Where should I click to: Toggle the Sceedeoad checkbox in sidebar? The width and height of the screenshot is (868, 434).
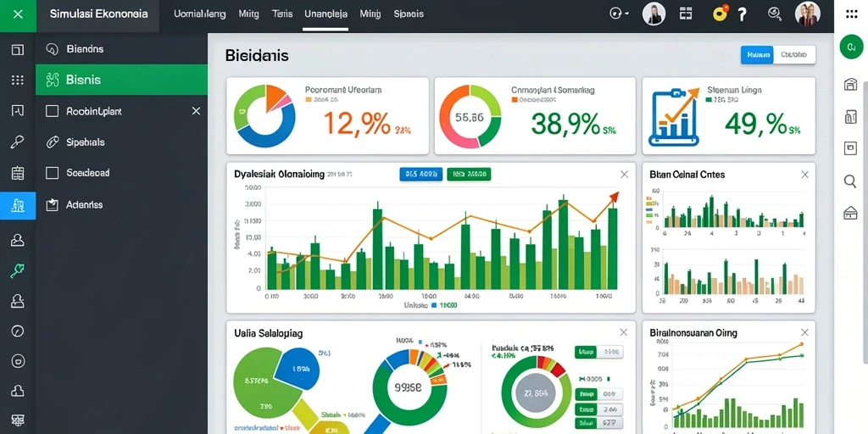[52, 173]
